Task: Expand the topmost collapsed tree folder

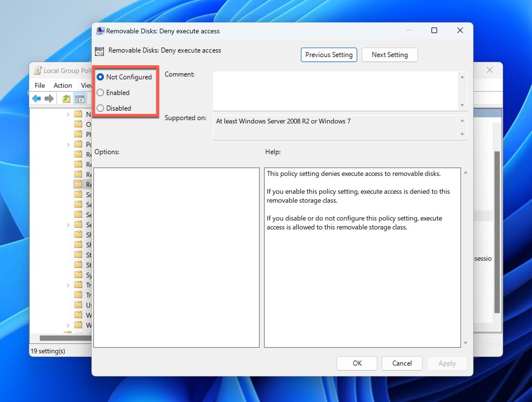Action: coord(68,114)
